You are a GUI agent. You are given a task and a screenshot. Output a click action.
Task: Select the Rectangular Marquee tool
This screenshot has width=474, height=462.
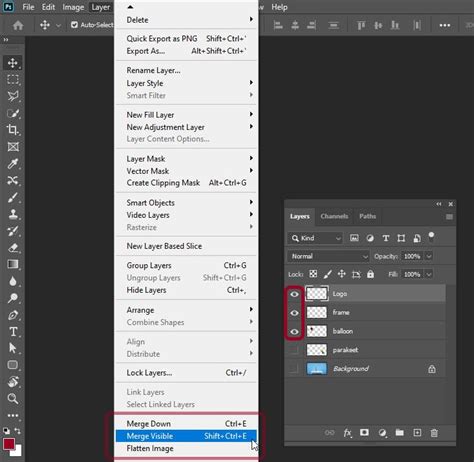pos(13,80)
